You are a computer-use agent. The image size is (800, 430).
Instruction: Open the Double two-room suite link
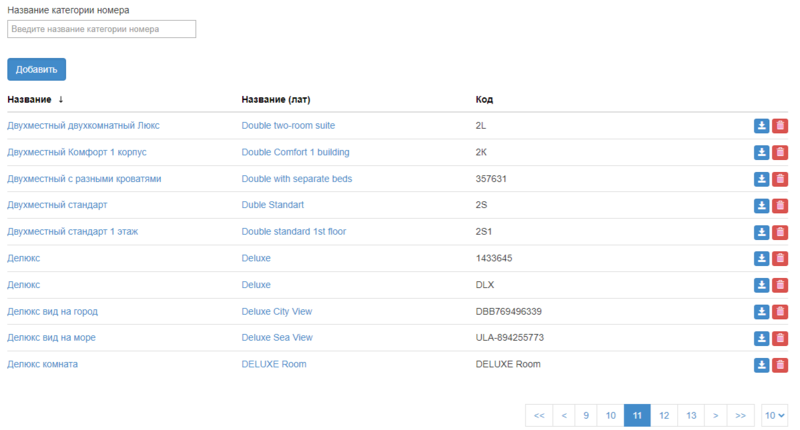(288, 126)
